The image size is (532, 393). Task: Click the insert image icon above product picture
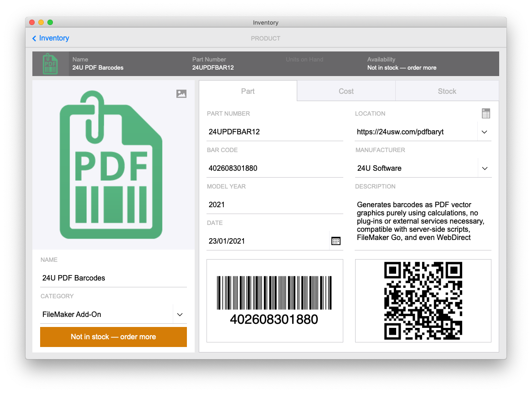click(x=181, y=94)
